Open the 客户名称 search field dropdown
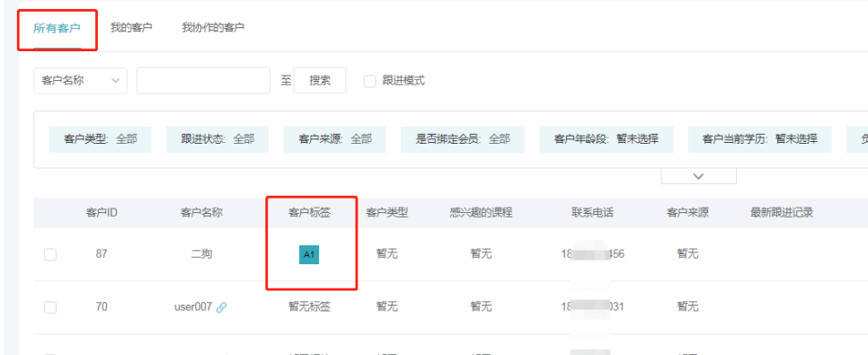Viewport: 868px width, 355px height. (x=80, y=81)
